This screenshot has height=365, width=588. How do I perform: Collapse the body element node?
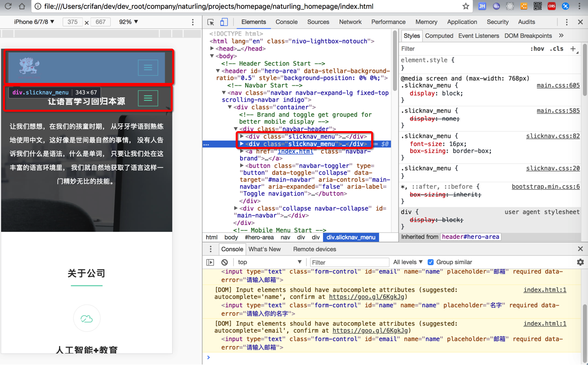click(212, 56)
